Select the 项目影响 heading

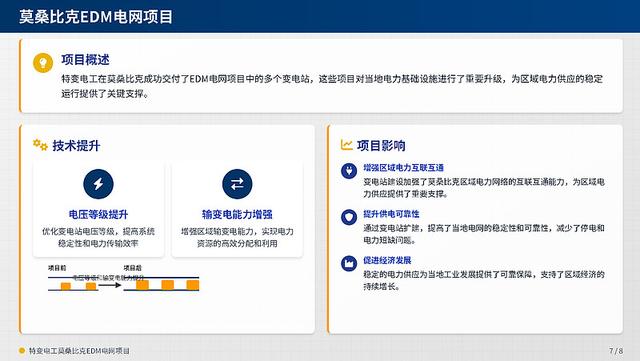[381, 145]
